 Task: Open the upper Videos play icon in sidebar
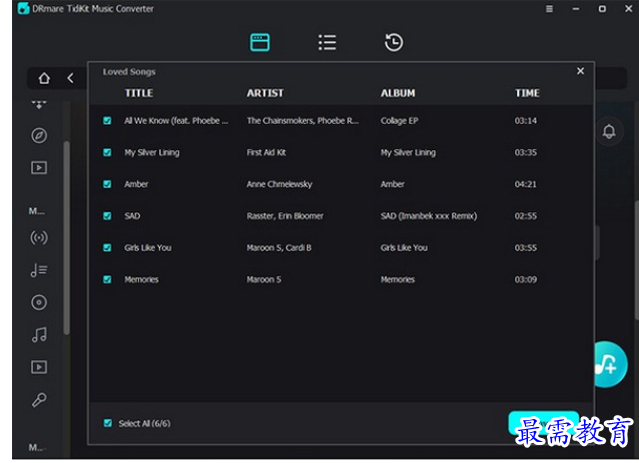[39, 168]
